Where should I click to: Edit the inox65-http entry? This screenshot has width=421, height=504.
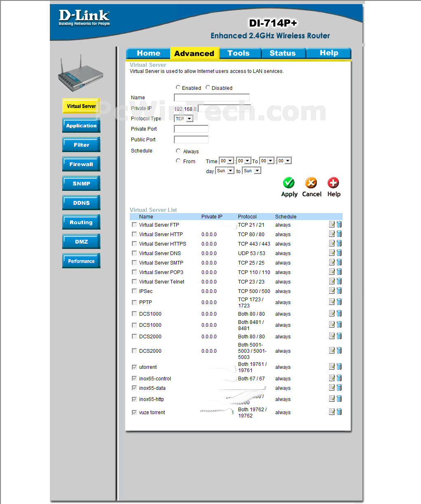pyautogui.click(x=332, y=399)
